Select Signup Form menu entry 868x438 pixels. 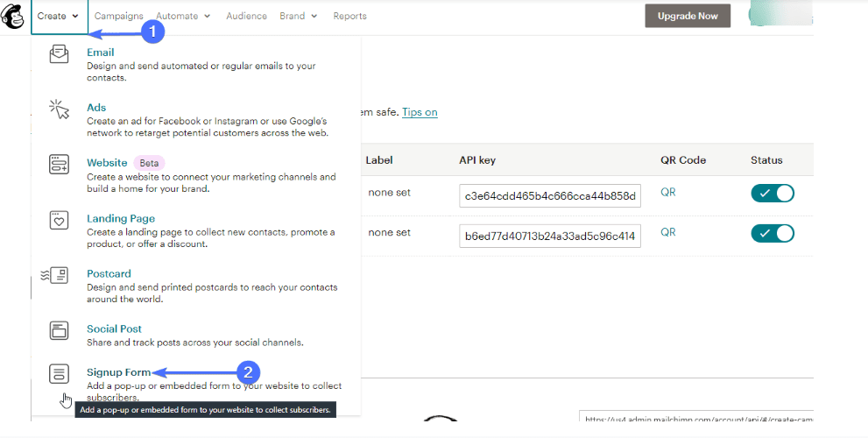pyautogui.click(x=118, y=372)
